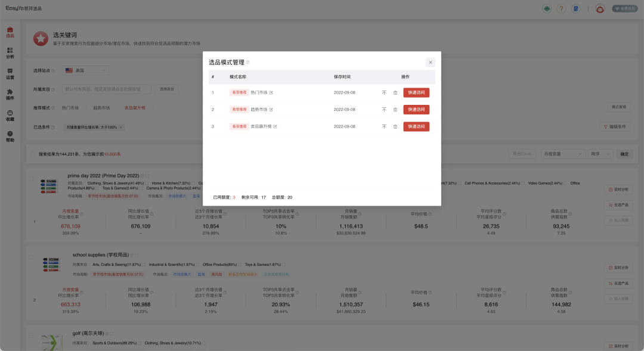Viewport: 644px width, 351px height.
Task: Click the 选择类目 button
Action: coord(167,89)
